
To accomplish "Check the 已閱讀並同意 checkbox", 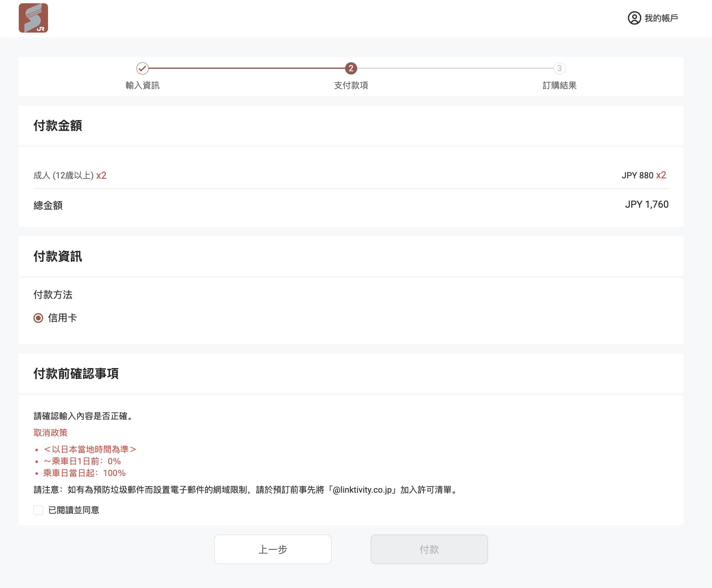I will click(x=38, y=510).
